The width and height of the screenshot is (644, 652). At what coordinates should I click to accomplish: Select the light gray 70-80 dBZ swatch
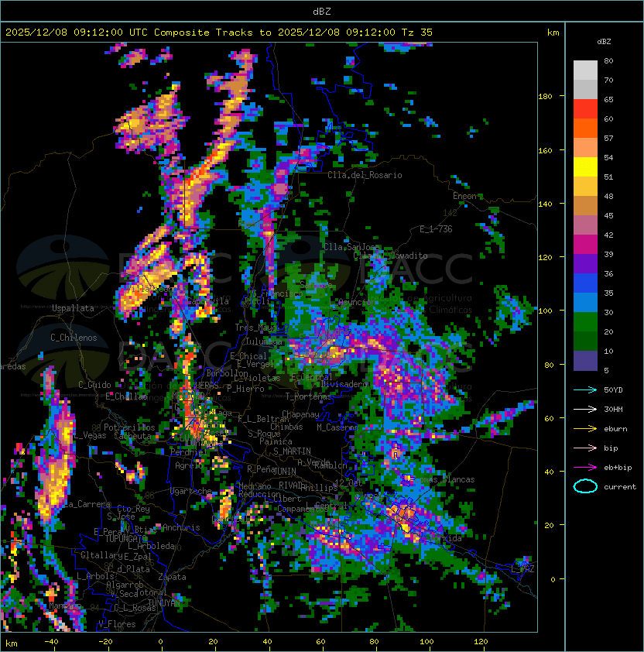(585, 70)
